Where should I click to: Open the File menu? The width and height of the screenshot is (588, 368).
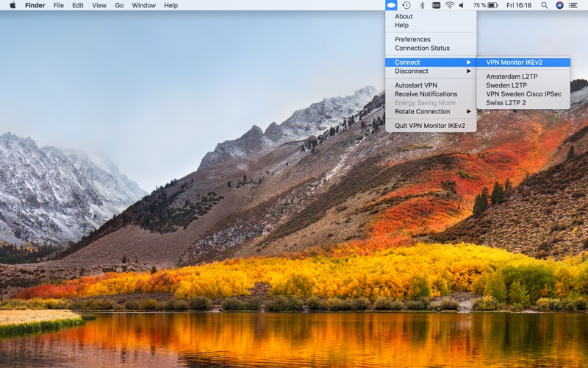(59, 5)
